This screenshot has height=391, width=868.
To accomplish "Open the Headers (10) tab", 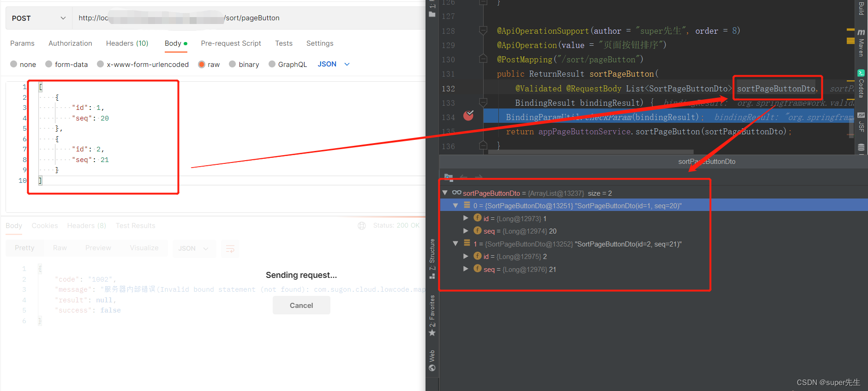I will [127, 43].
